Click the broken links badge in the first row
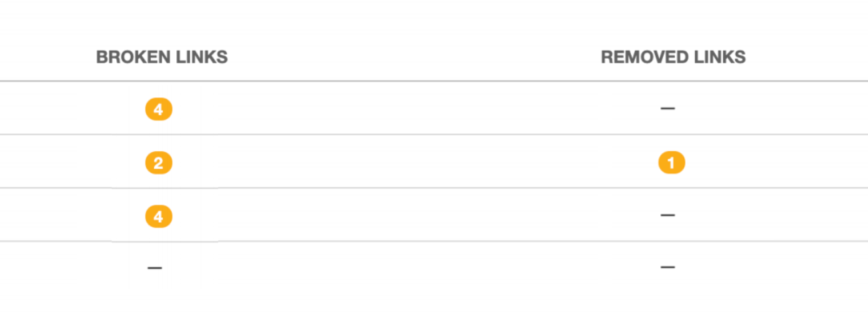This screenshot has height=320, width=868. coord(158,109)
